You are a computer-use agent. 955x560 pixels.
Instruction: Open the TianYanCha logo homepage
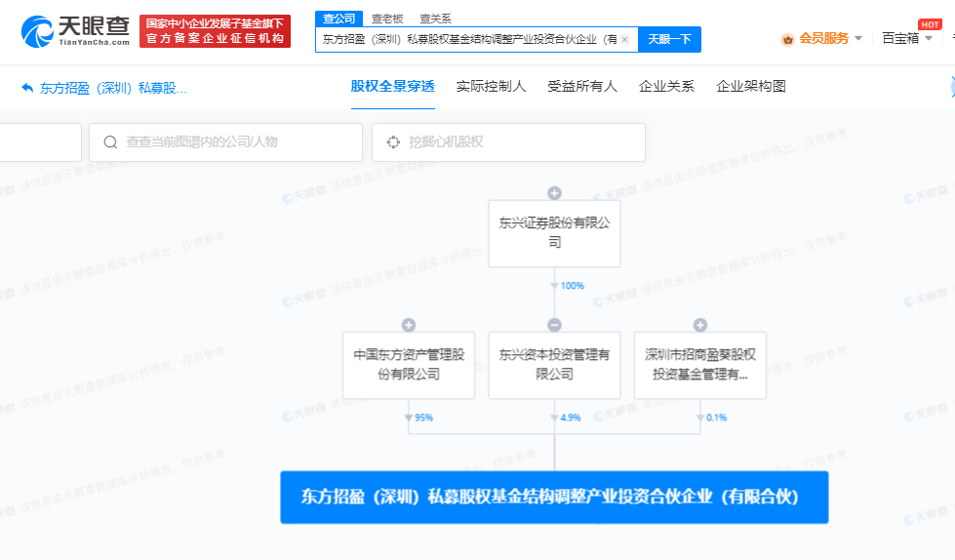[x=75, y=31]
